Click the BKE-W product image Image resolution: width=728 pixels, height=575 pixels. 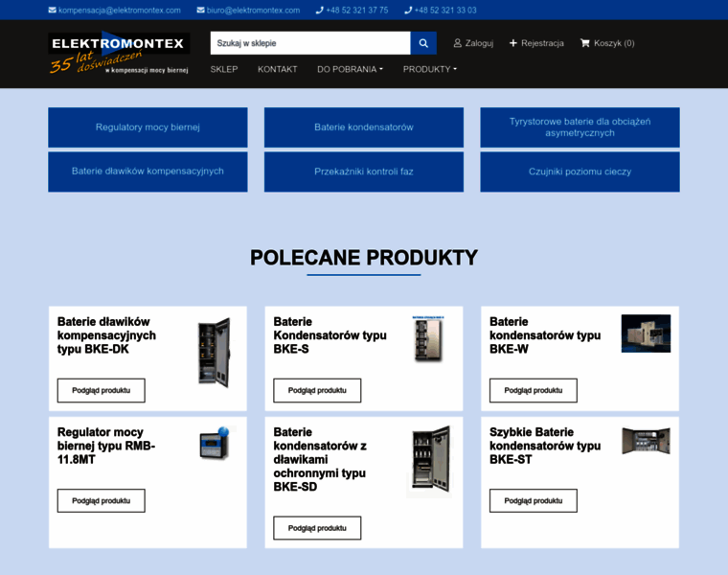(646, 333)
